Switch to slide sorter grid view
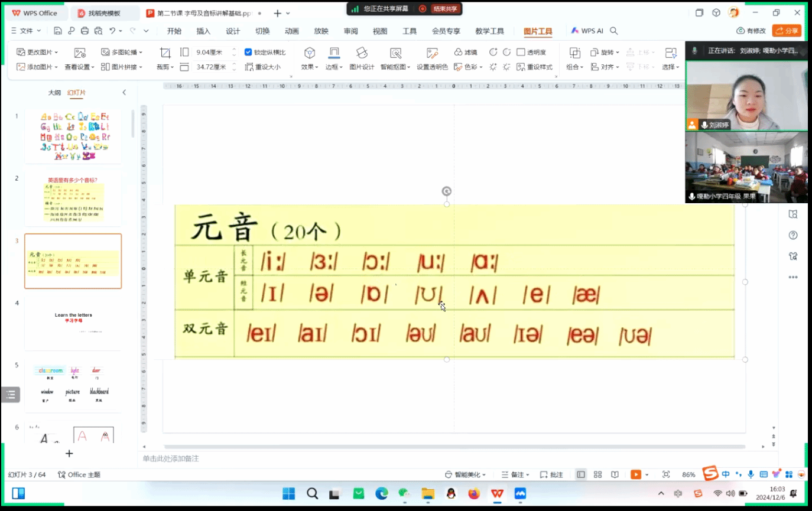Screen dimensions: 812x511 tap(597, 474)
